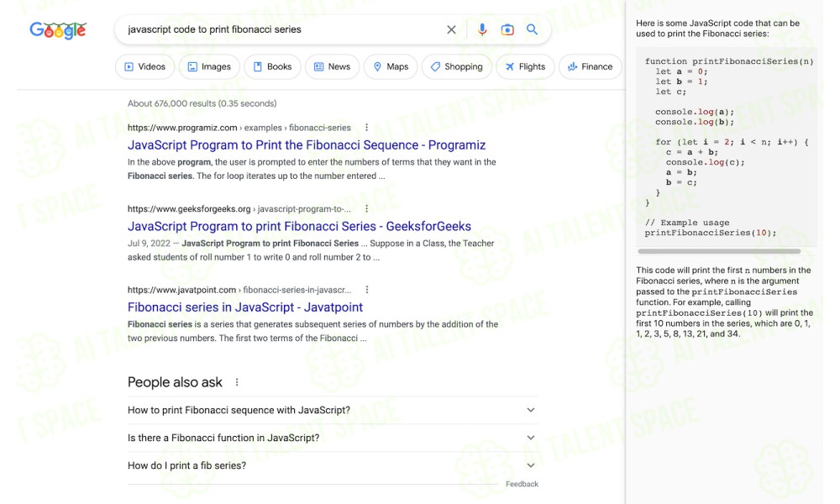The image size is (840, 504).
Task: Expand 'How to print Fibonacci sequence with JavaScript?'
Action: click(x=333, y=410)
